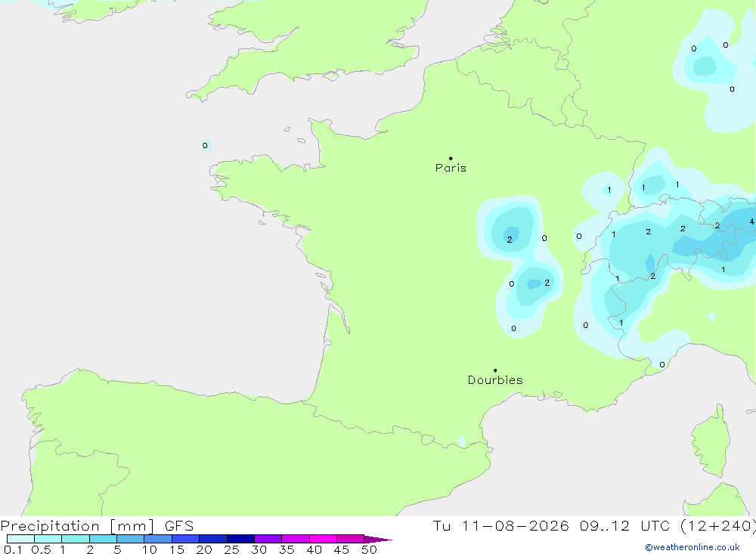756x554 pixels.
Task: Click the purple over-50 legend arrow tip
Action: click(379, 540)
